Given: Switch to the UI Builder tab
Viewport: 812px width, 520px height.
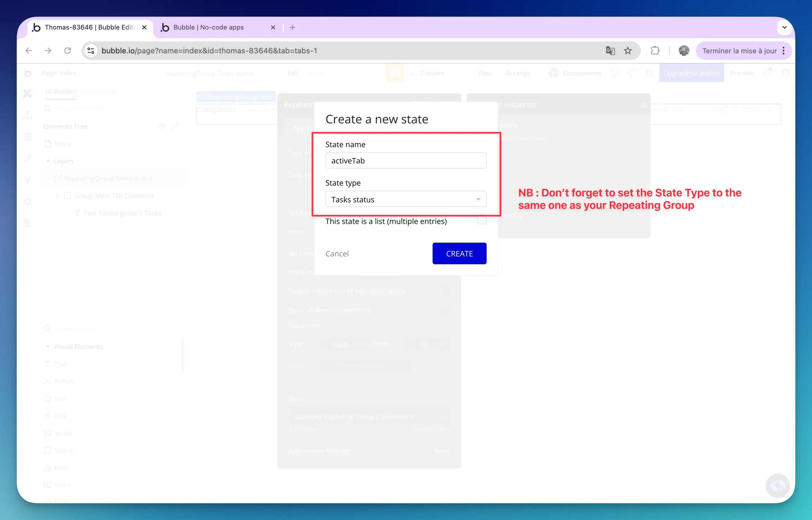Looking at the screenshot, I should [x=61, y=91].
